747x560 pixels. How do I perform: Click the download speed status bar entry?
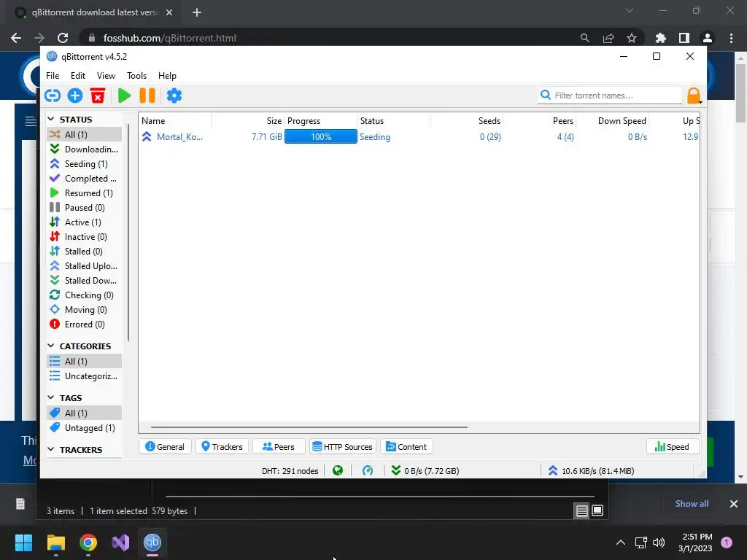coord(425,471)
